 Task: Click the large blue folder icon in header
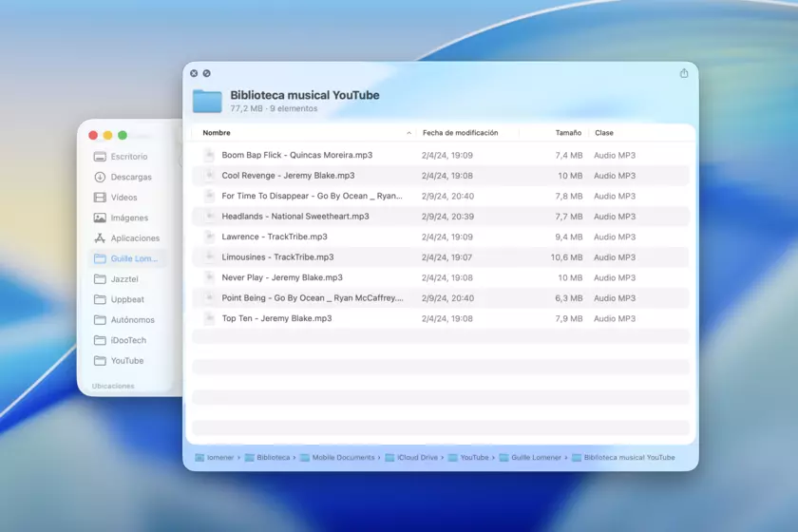tap(207, 101)
